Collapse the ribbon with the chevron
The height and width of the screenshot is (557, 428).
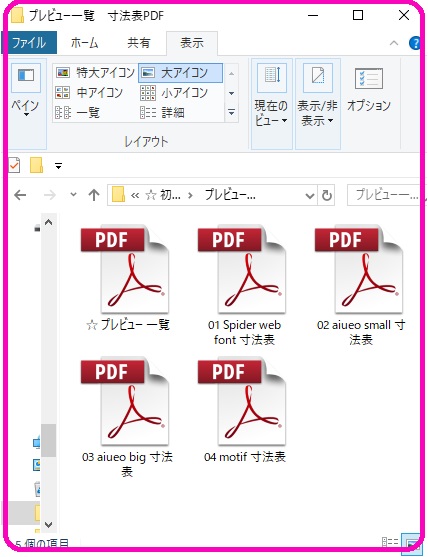tap(394, 43)
